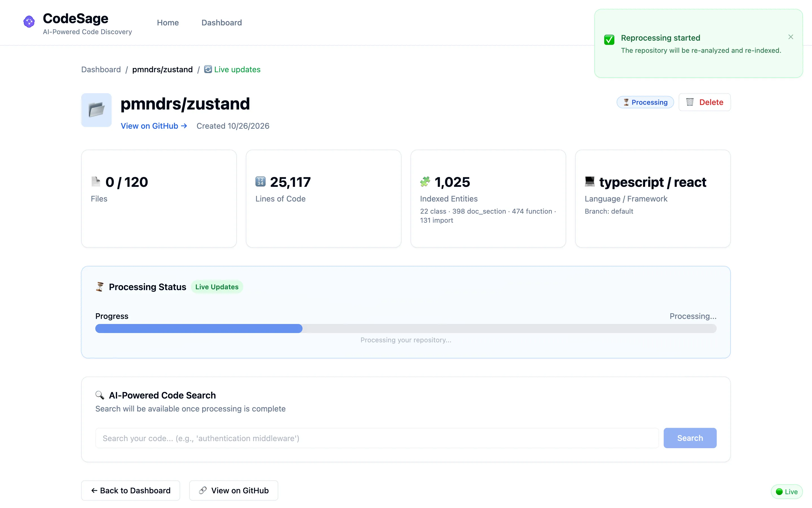Click the green dot in Live indicator
The width and height of the screenshot is (812, 508).
point(779,492)
